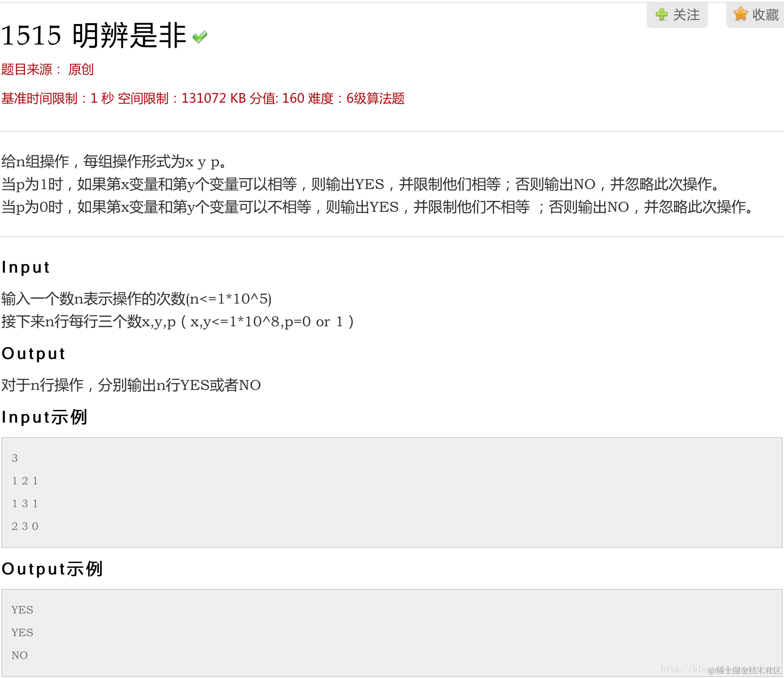Click the time limit text 1 秒
Screen dimensions: 784x678
102,99
